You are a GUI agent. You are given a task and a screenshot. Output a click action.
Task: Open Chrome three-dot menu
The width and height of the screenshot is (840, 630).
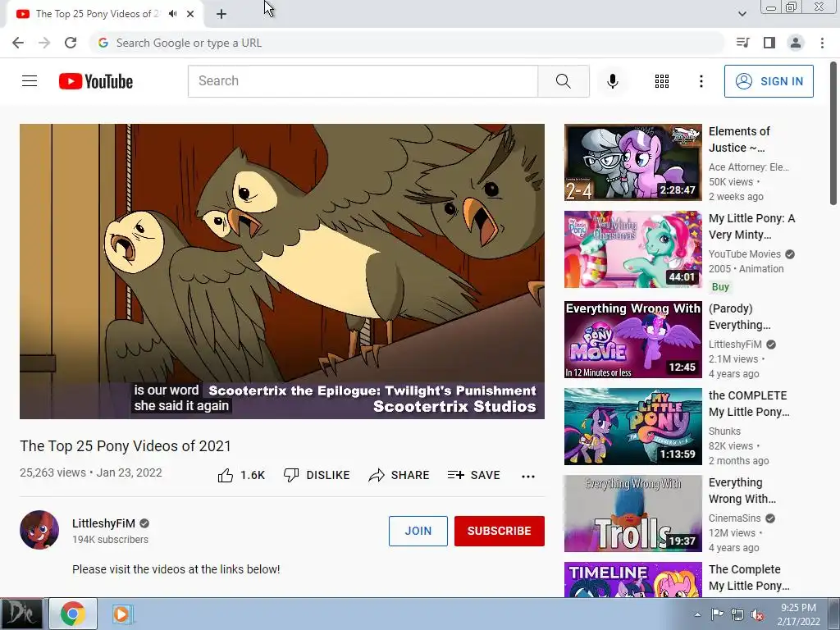(x=822, y=43)
